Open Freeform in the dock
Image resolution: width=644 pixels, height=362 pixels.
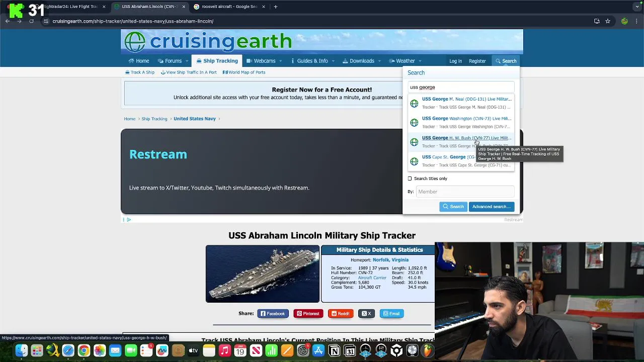click(162, 350)
